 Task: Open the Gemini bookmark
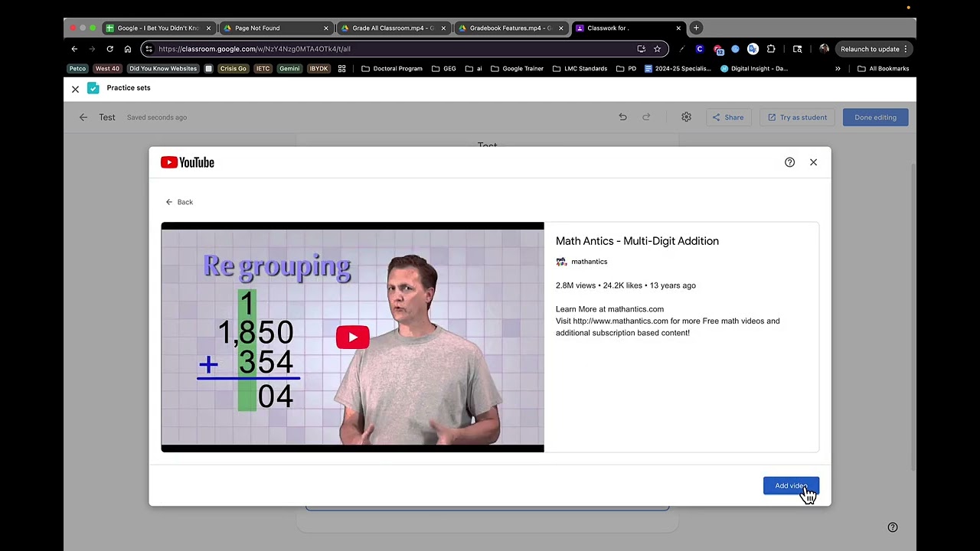click(289, 69)
